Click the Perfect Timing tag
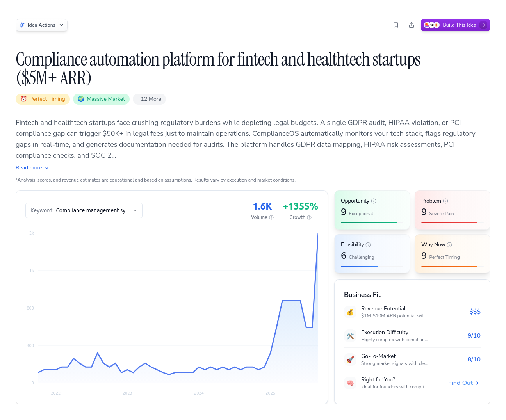This screenshot has height=420, width=506. point(43,99)
